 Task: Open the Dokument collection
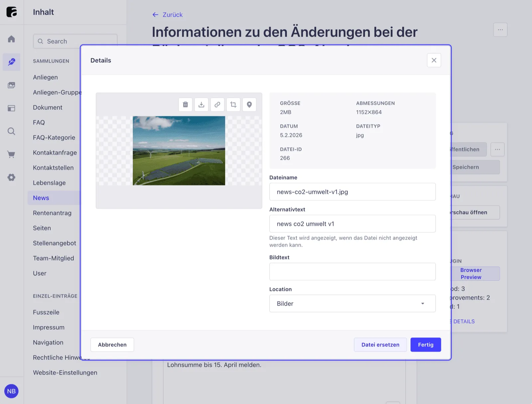coord(48,107)
